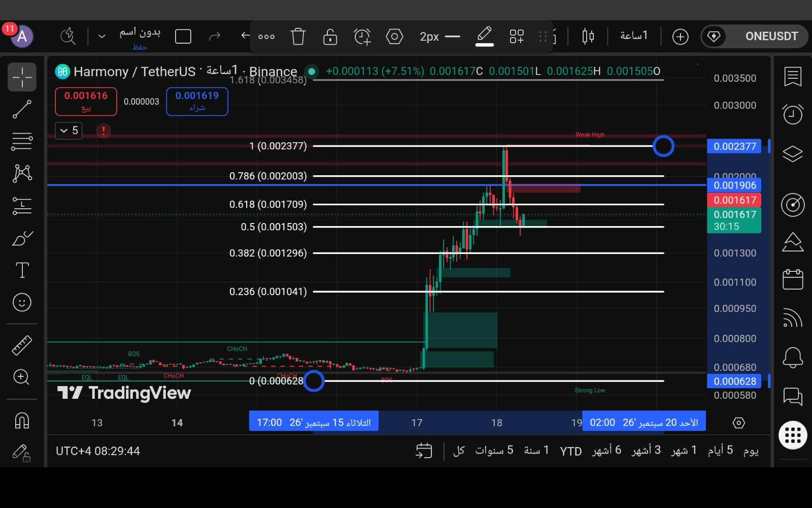The image size is (812, 508).
Task: Select the Text annotation tool
Action: coord(22,270)
